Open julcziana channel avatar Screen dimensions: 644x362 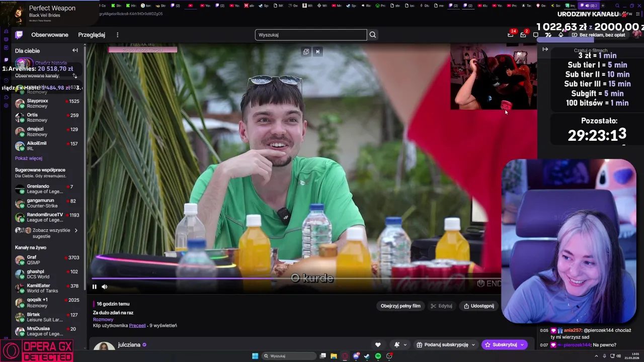pos(104,346)
